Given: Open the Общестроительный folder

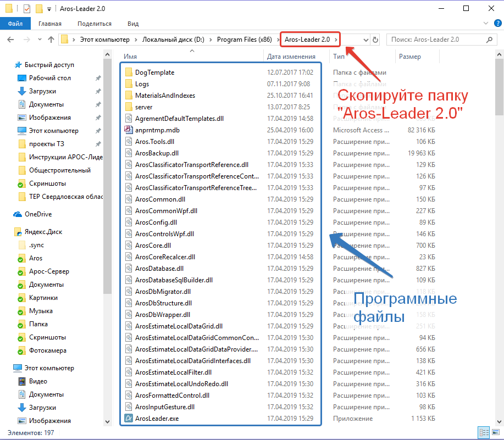Looking at the screenshot, I should click(x=60, y=170).
